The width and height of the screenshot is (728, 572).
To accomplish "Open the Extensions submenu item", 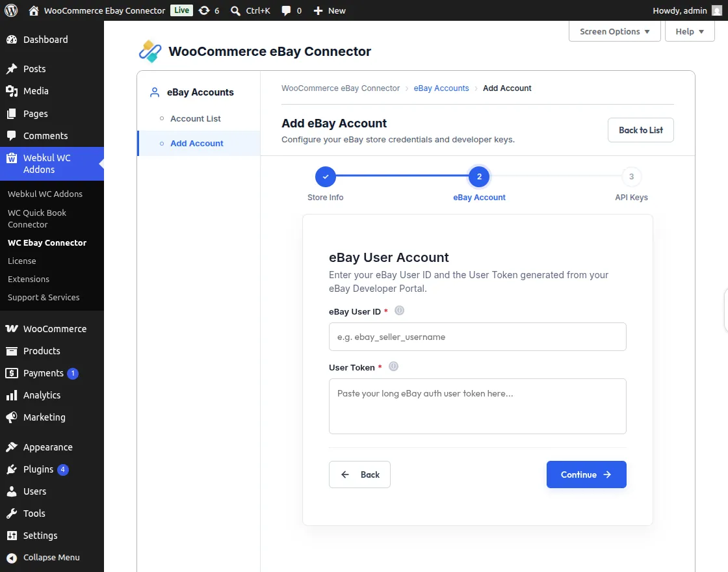I will [29, 279].
